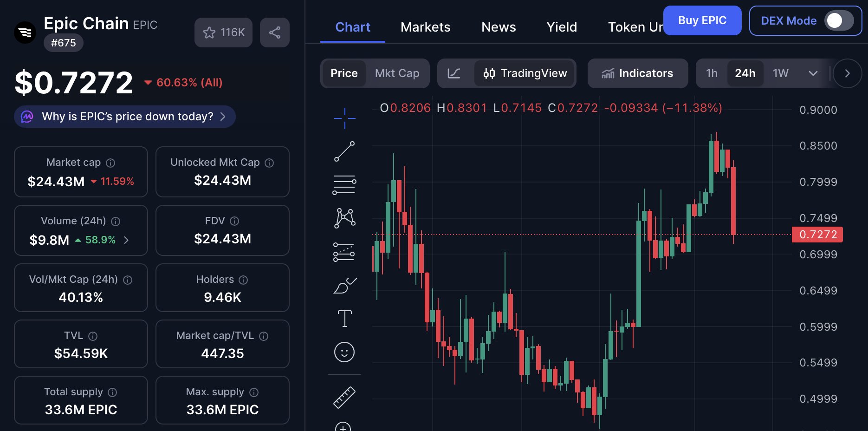Click the 0.7272 current price label

818,235
